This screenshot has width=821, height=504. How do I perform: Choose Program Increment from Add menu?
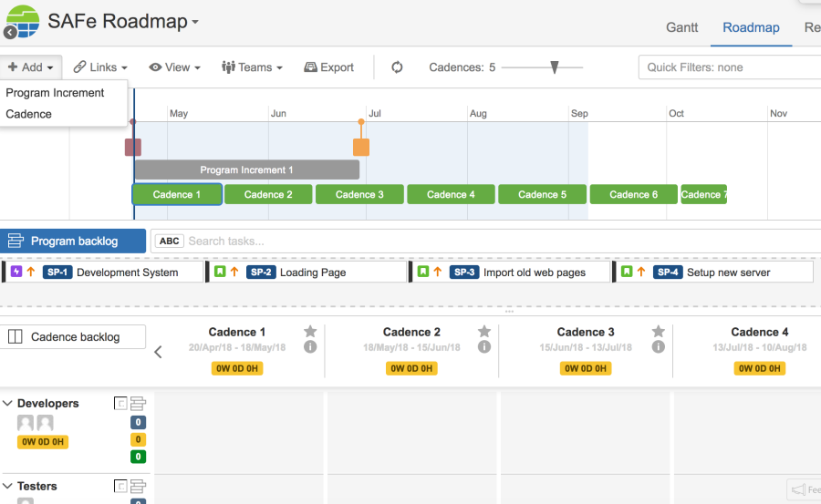point(55,93)
